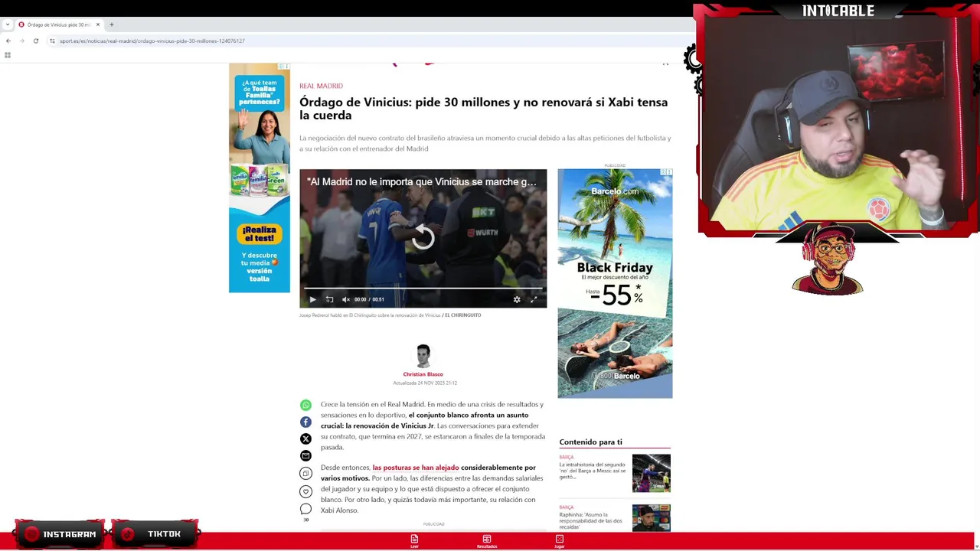The height and width of the screenshot is (551, 980).
Task: Rewind the video ten seconds
Action: point(329,299)
